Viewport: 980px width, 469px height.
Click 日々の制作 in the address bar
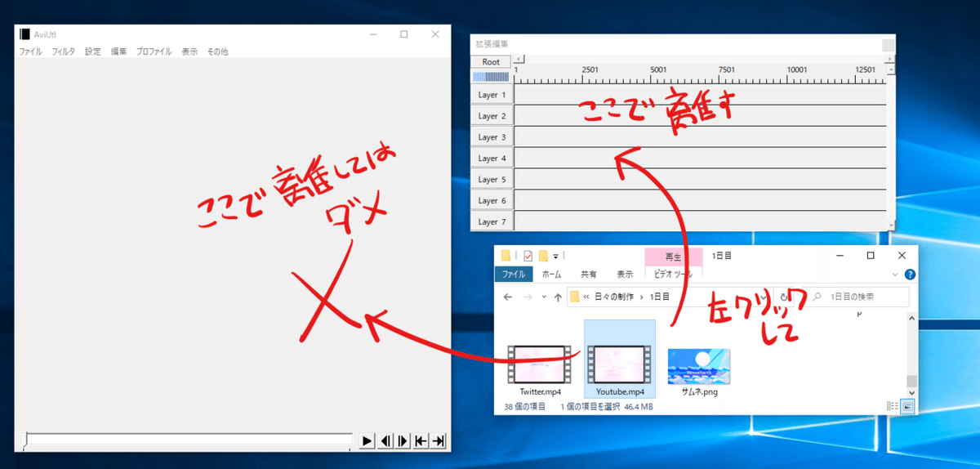[x=616, y=297]
